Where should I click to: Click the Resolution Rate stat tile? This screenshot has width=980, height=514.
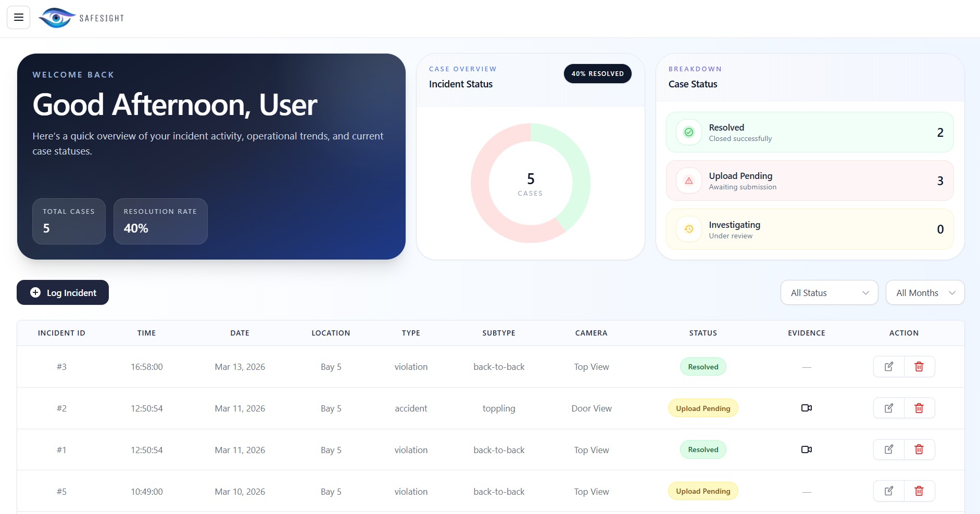pos(160,221)
